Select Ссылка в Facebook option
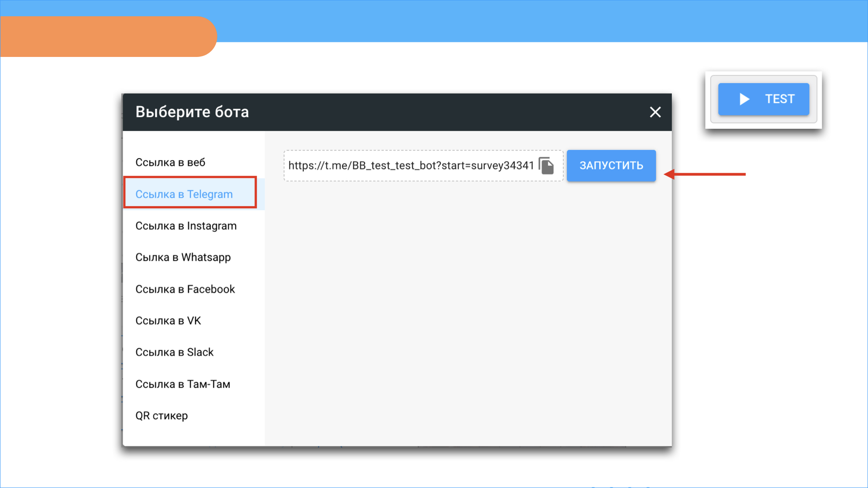 coord(193,289)
